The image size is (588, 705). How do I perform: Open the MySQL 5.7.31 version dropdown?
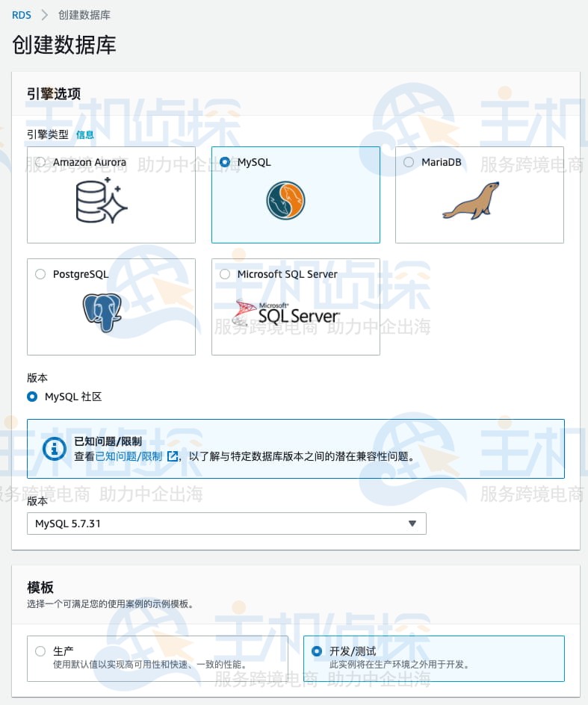click(226, 524)
